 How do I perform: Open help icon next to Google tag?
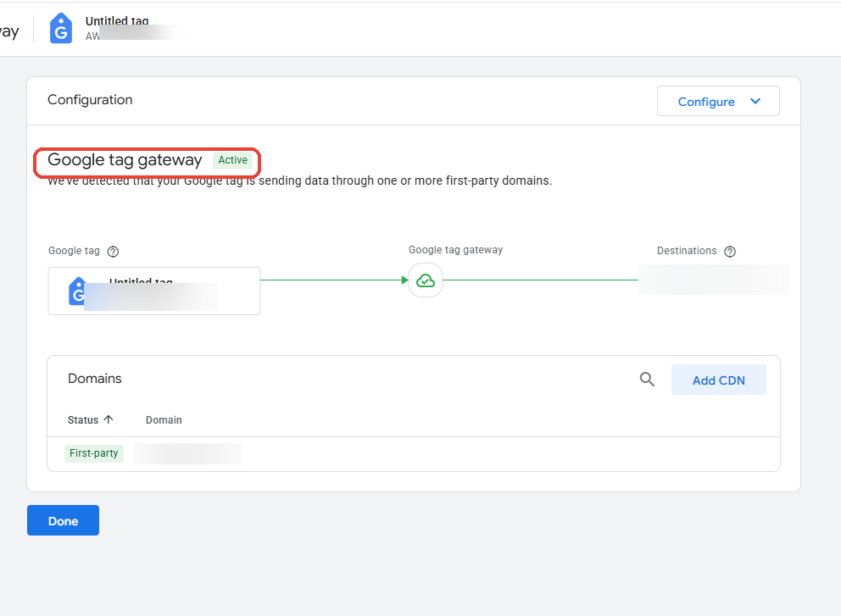point(113,252)
